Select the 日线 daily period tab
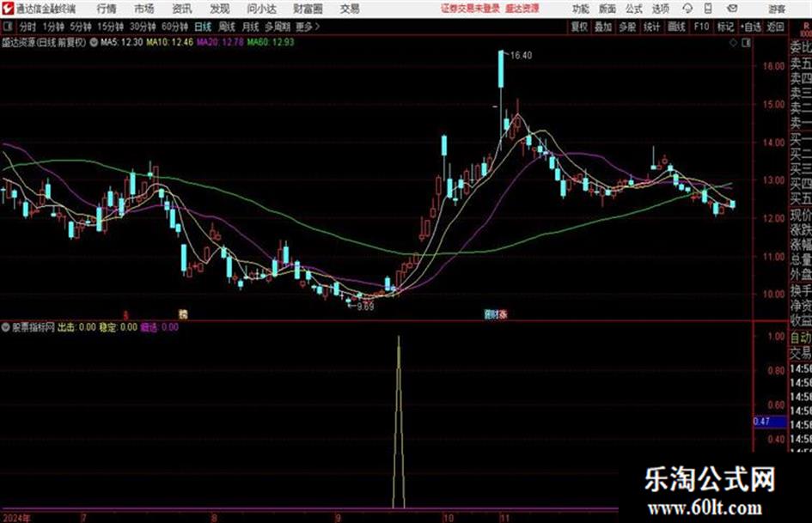This screenshot has width=812, height=523. pyautogui.click(x=203, y=27)
